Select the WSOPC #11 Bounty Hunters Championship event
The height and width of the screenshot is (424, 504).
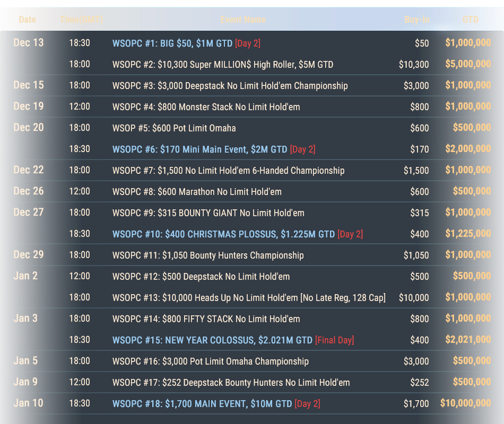click(208, 255)
